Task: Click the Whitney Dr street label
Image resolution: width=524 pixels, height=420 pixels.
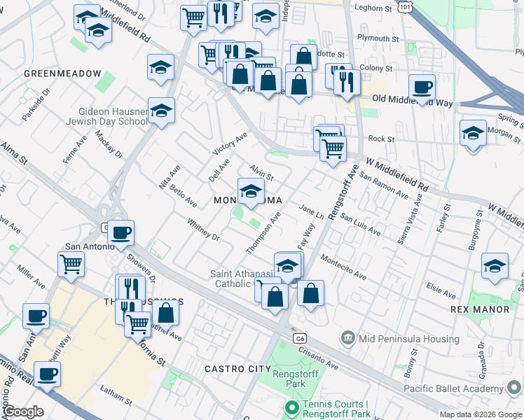Action: click(x=203, y=230)
